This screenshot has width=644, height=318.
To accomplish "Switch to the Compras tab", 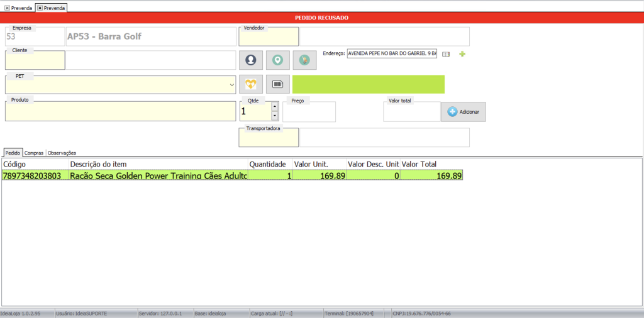I will tap(34, 153).
